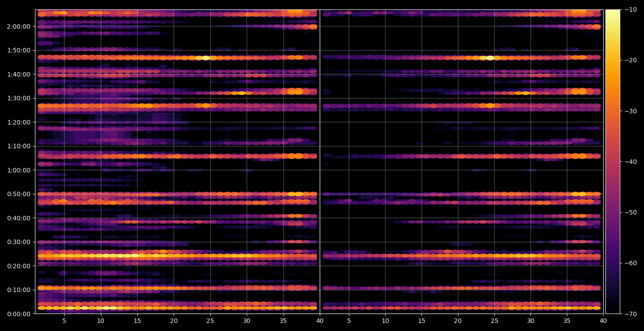
Task: Click the 0:00:00 label on the time axis
Action: (x=19, y=314)
